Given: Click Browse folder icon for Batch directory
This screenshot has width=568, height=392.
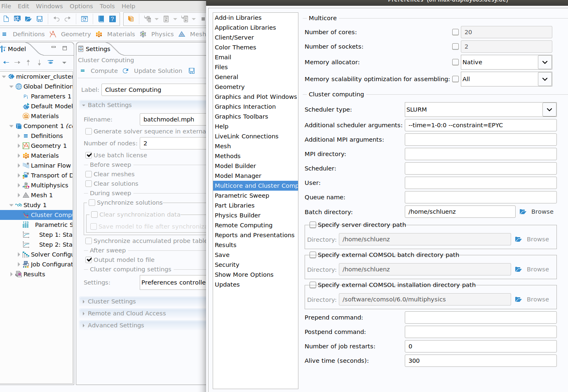Looking at the screenshot, I should [523, 212].
